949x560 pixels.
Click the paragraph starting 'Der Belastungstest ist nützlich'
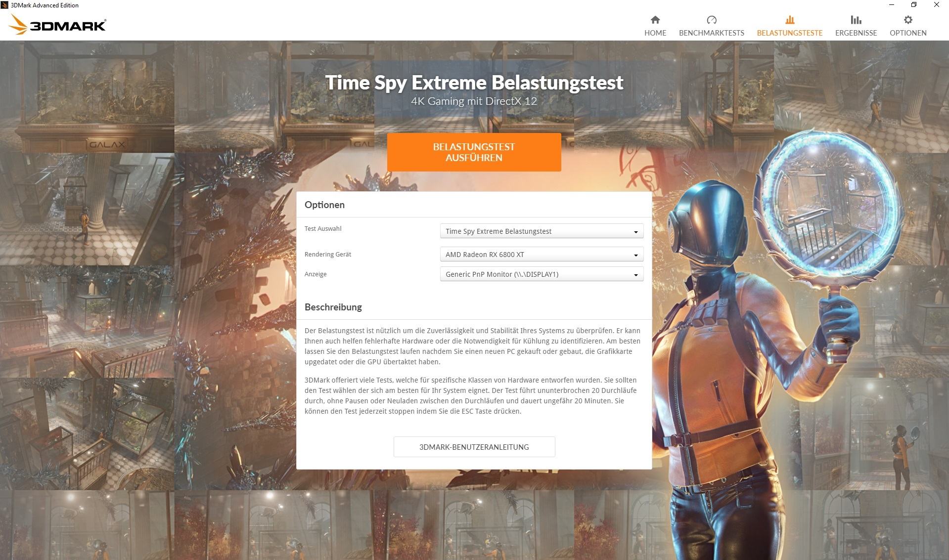tap(472, 346)
